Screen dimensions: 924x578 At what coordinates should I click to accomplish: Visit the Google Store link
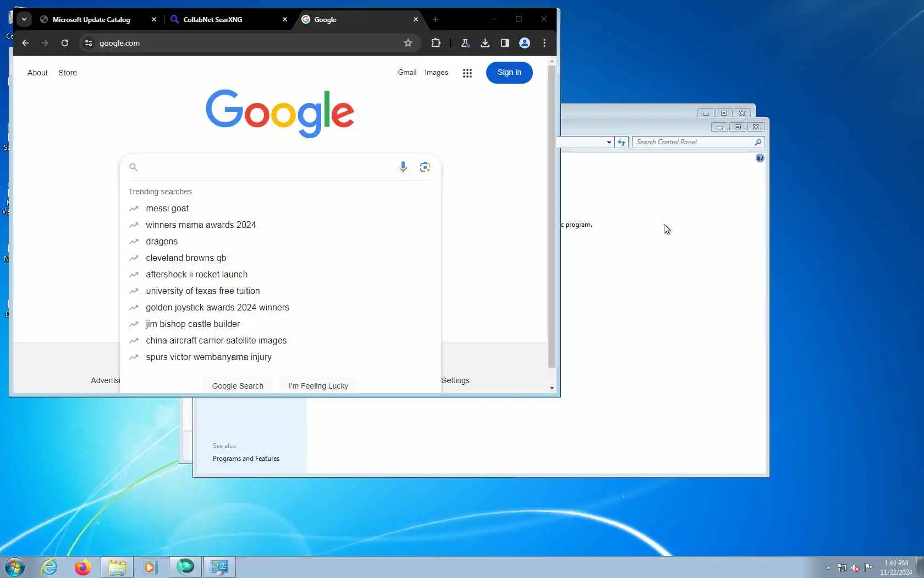(x=68, y=73)
